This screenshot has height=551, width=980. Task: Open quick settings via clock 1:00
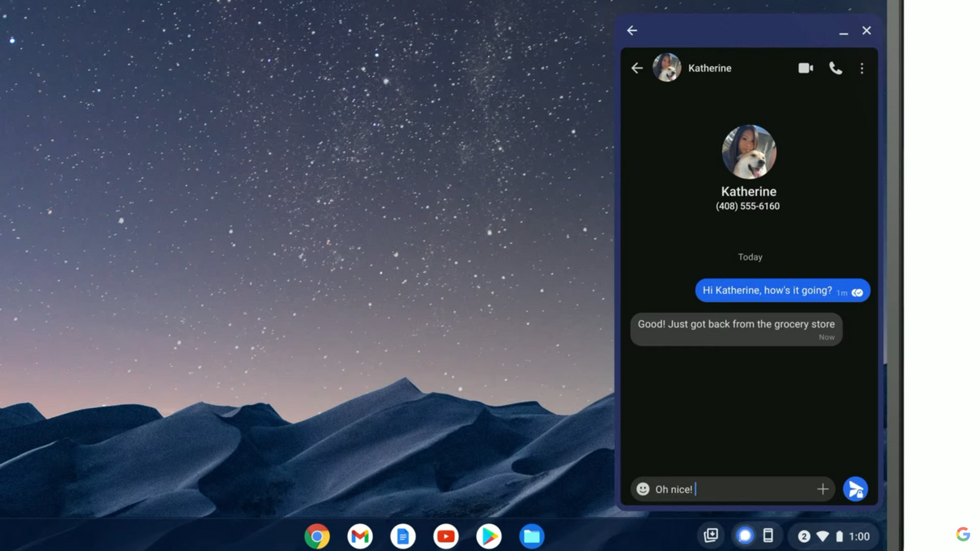859,536
